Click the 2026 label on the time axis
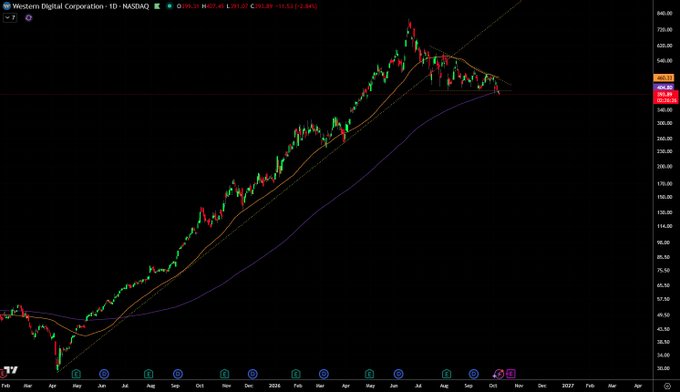 pyautogui.click(x=274, y=385)
